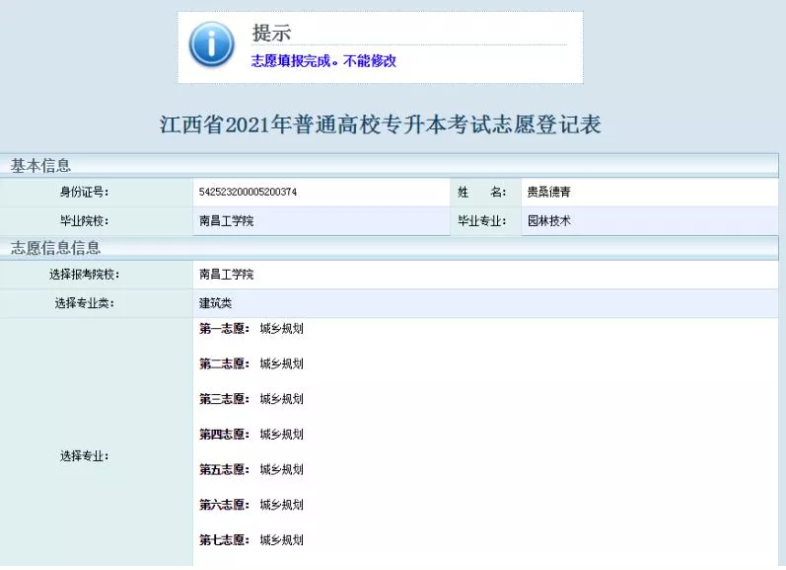Select the 志愿信息信息 section header

(56, 248)
